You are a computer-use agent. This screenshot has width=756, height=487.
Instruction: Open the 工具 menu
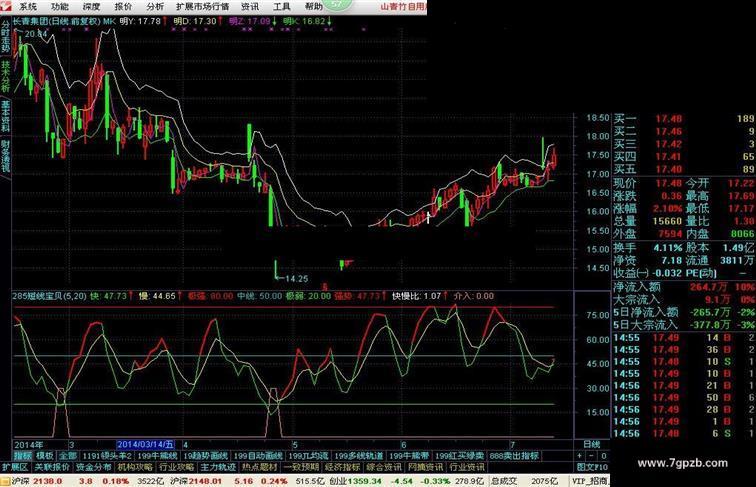[282, 7]
